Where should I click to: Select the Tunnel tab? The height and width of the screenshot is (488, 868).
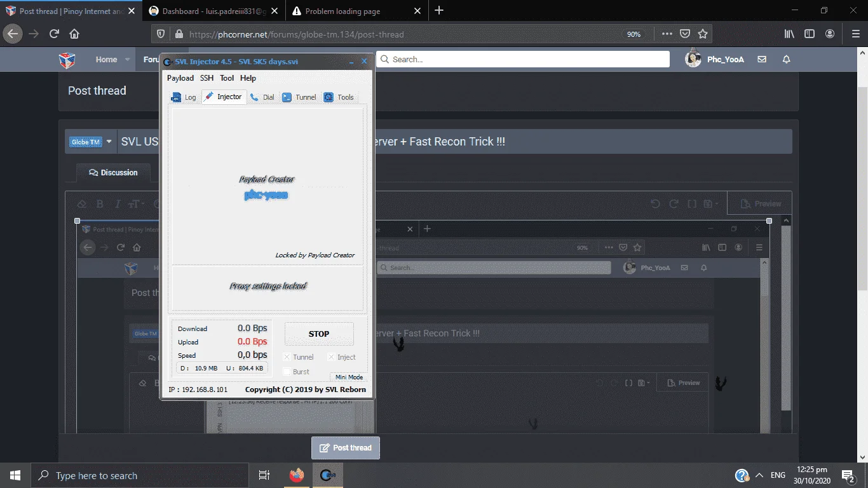pos(299,97)
